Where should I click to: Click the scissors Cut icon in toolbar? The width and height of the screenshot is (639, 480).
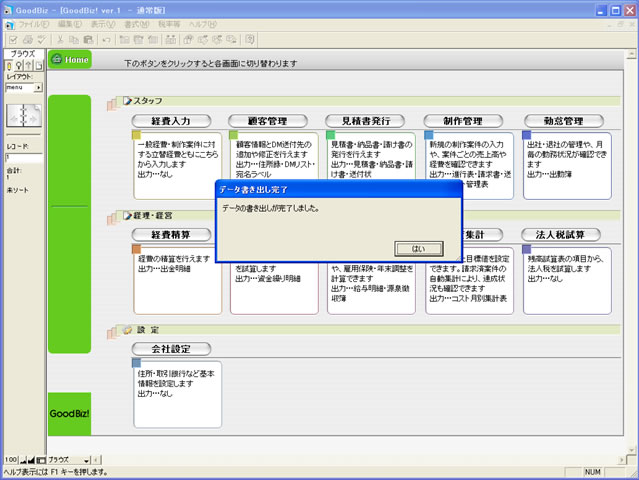[60, 38]
